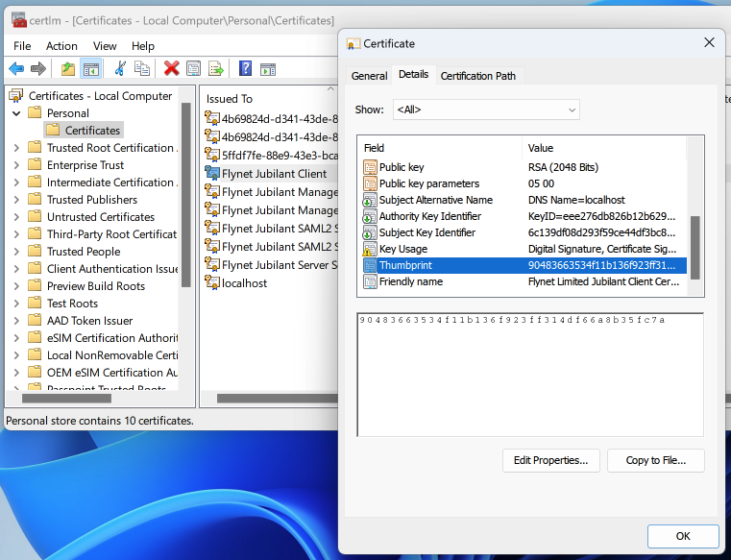Open the Action menu

coord(61,46)
